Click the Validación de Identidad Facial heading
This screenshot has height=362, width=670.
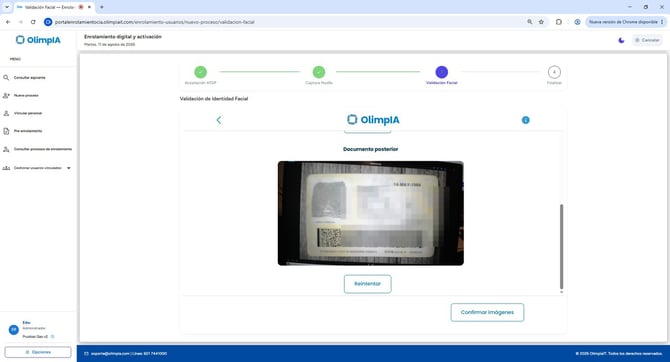click(x=214, y=99)
